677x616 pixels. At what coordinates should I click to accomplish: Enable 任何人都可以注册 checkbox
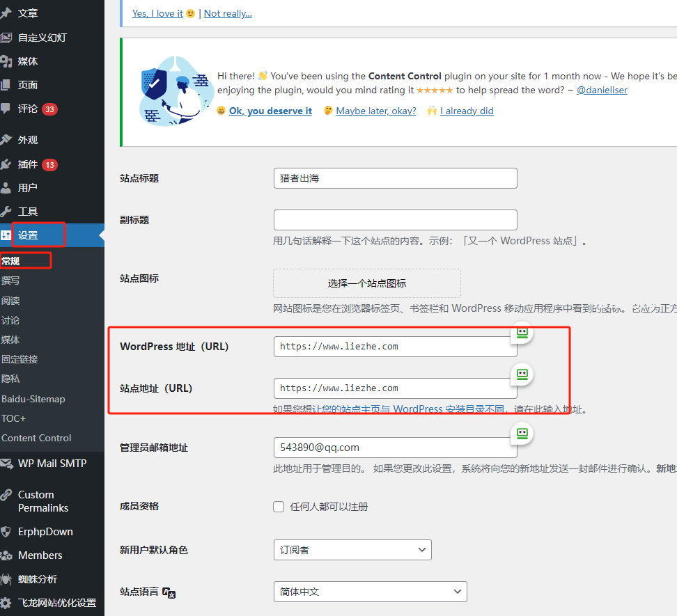click(x=279, y=507)
